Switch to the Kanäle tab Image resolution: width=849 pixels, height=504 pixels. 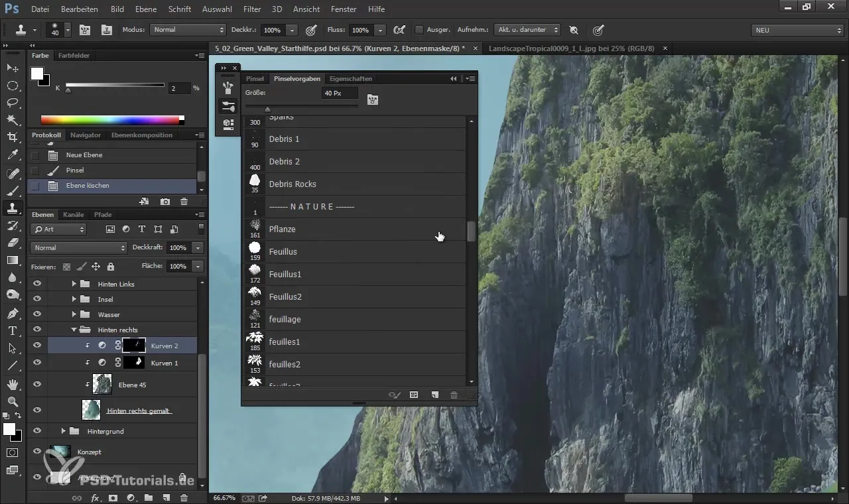pyautogui.click(x=74, y=214)
